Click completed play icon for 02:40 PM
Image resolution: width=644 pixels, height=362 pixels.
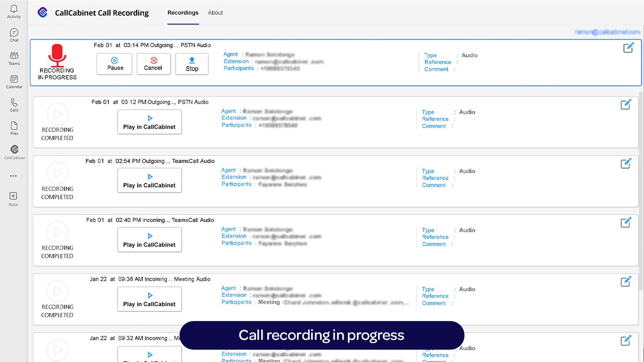pyautogui.click(x=58, y=232)
